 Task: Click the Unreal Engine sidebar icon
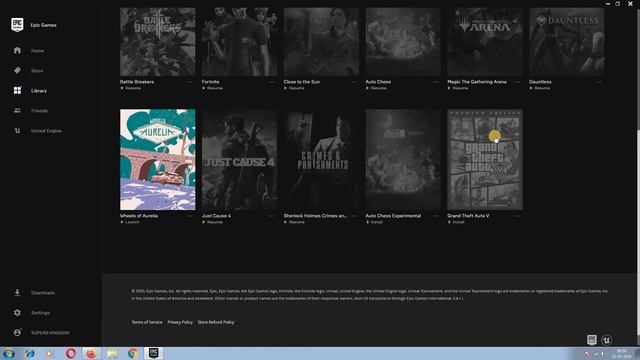[17, 131]
